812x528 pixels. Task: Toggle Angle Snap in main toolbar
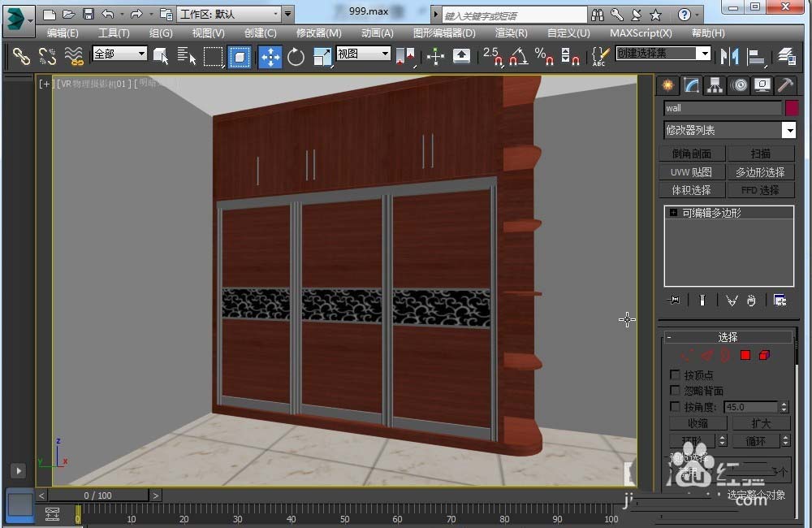click(517, 56)
